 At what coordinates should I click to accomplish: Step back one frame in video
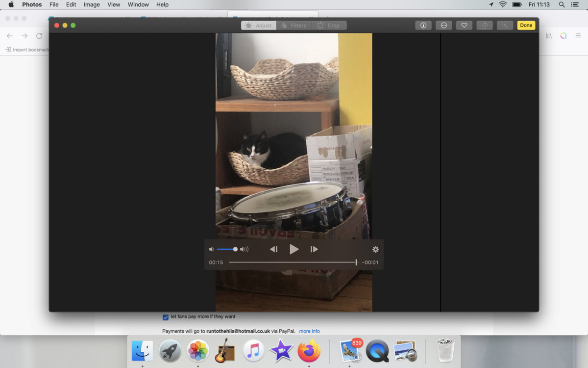click(273, 249)
